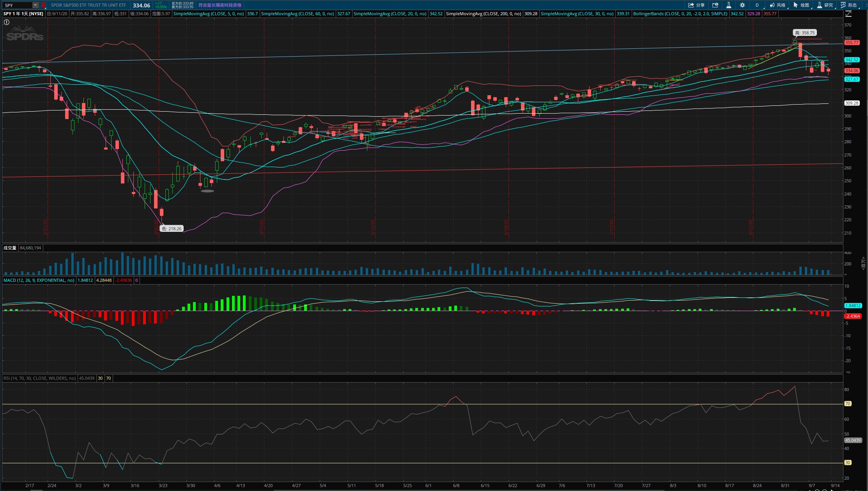Click SimpleMovingAvg (CLOSE, 30, 0, no) label
The image size is (868, 491).
(x=577, y=14)
